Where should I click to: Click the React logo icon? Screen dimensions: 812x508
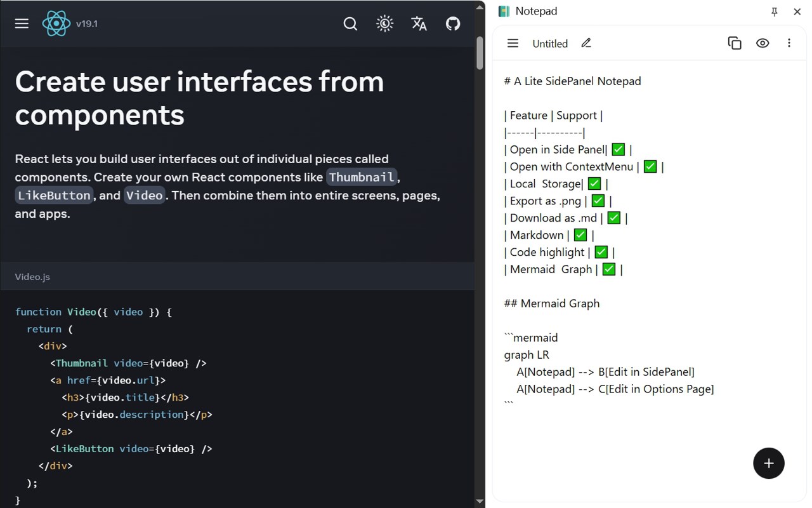56,23
